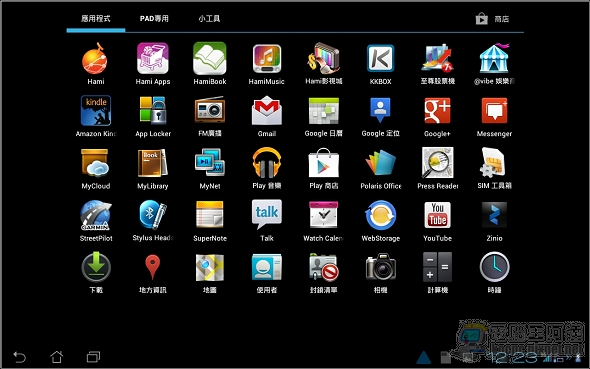Image resolution: width=590 pixels, height=369 pixels.
Task: Open the Calculator app
Action: coord(437,273)
